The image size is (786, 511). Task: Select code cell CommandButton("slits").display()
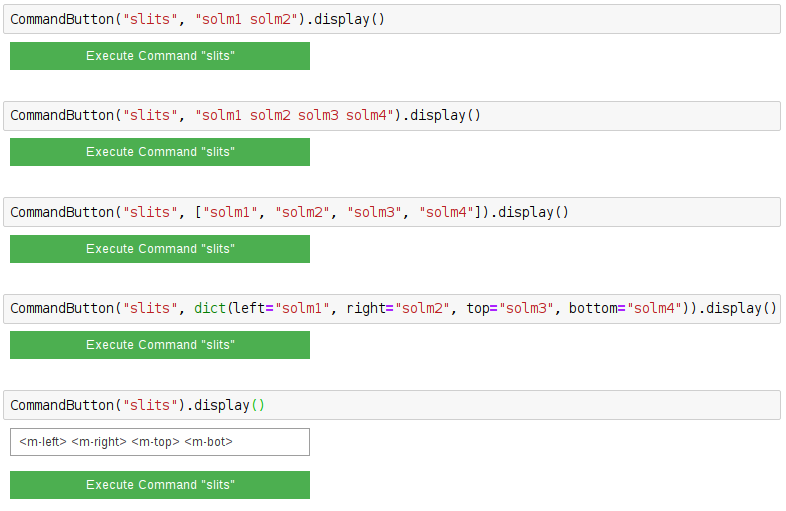click(392, 405)
